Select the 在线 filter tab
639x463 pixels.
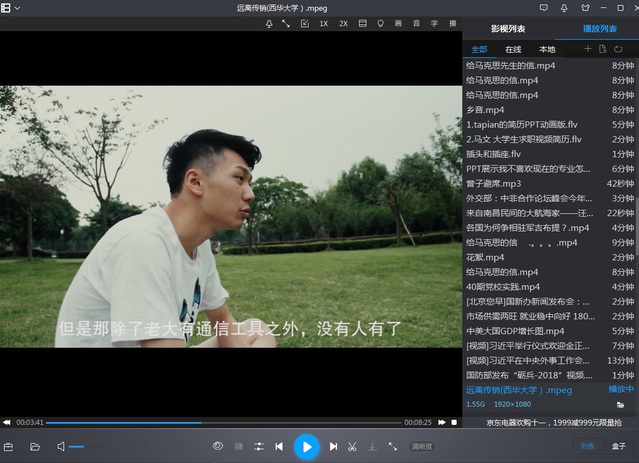pyautogui.click(x=513, y=49)
